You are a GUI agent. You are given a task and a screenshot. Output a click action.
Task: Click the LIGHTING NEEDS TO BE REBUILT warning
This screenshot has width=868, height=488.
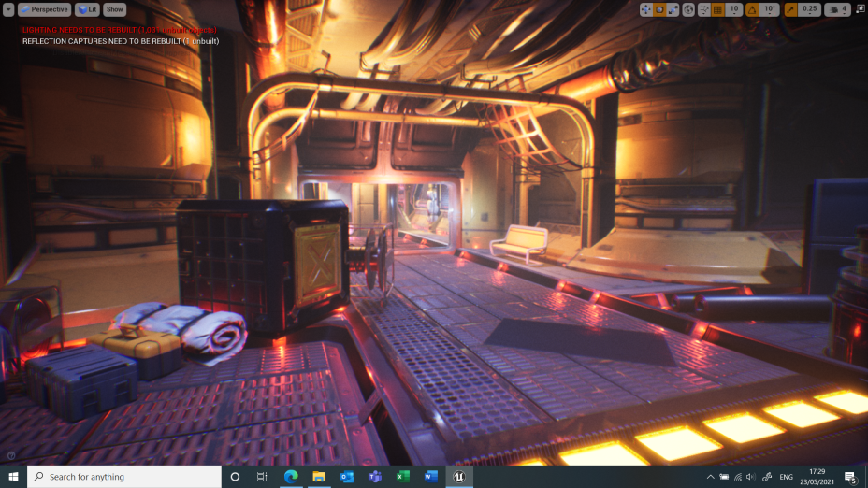pos(120,30)
